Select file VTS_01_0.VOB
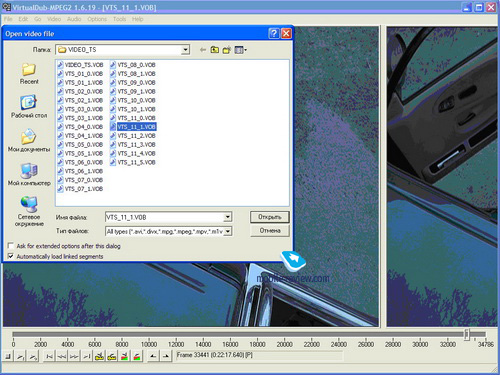This screenshot has width=500, height=375. [x=80, y=74]
